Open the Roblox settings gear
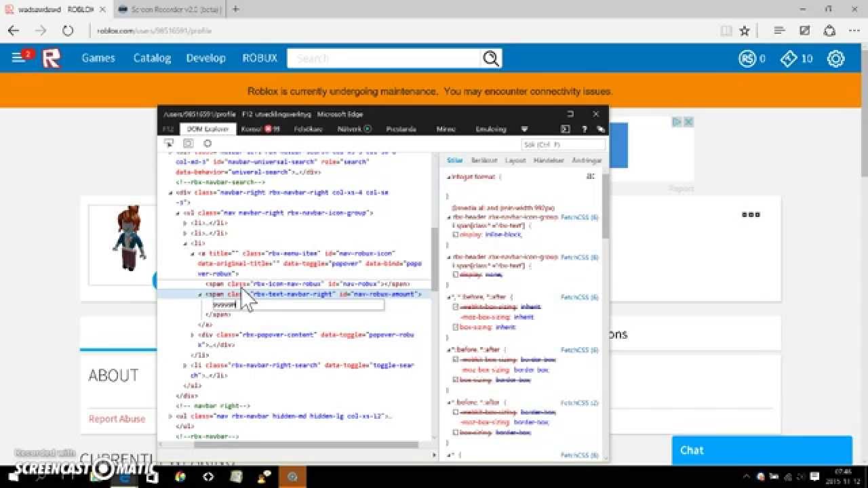868x488 pixels. click(835, 59)
